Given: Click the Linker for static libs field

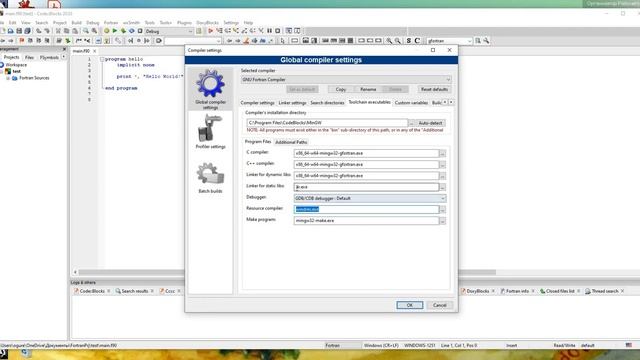Looking at the screenshot, I should [x=366, y=187].
